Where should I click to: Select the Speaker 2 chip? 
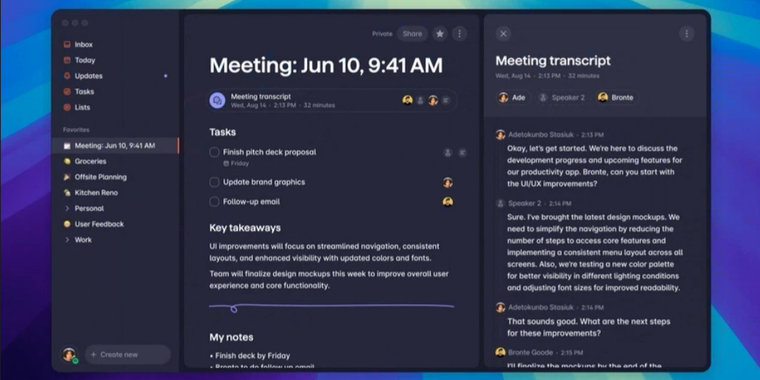tap(562, 97)
